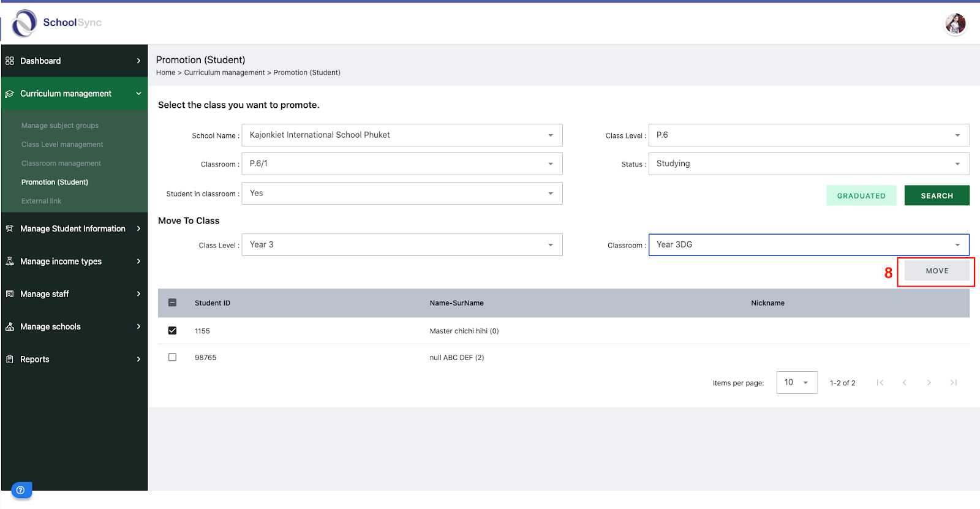The width and height of the screenshot is (980, 509).
Task: Click the MOVE button
Action: [x=937, y=271]
